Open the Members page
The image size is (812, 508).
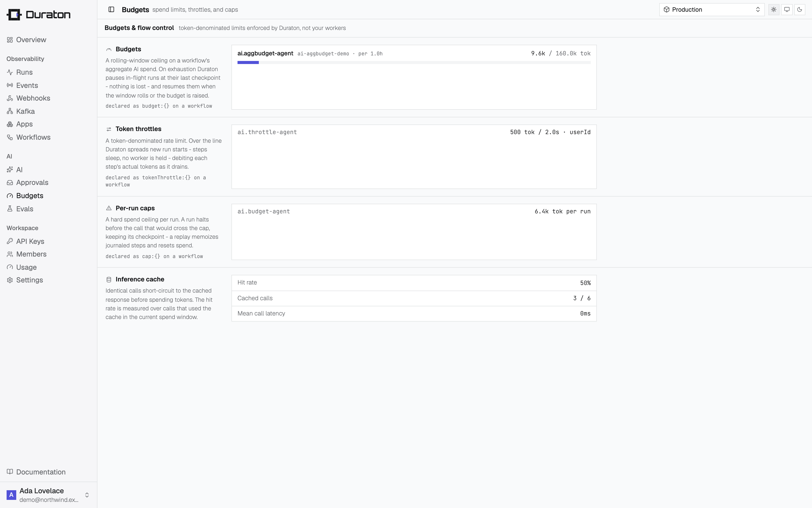(31, 254)
